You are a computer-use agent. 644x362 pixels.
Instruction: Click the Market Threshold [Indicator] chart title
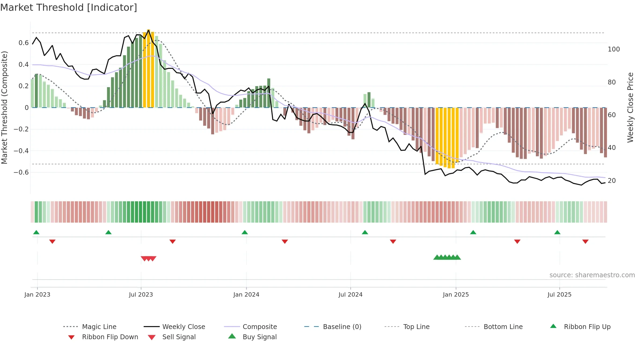(x=69, y=8)
